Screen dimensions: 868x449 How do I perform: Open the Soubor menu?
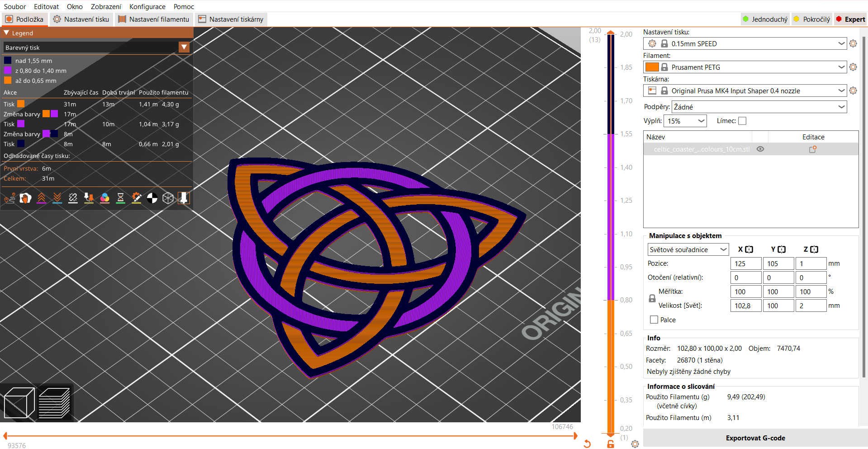point(15,6)
